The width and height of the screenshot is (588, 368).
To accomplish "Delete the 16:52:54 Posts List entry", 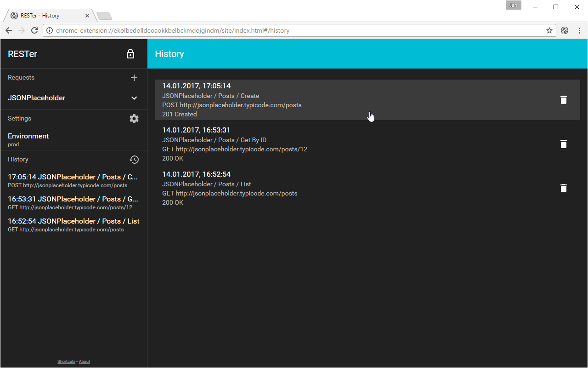I will (x=564, y=188).
